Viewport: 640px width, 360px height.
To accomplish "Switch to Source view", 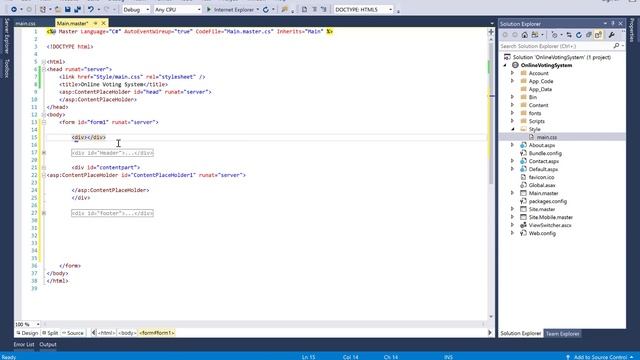I will tap(73, 333).
